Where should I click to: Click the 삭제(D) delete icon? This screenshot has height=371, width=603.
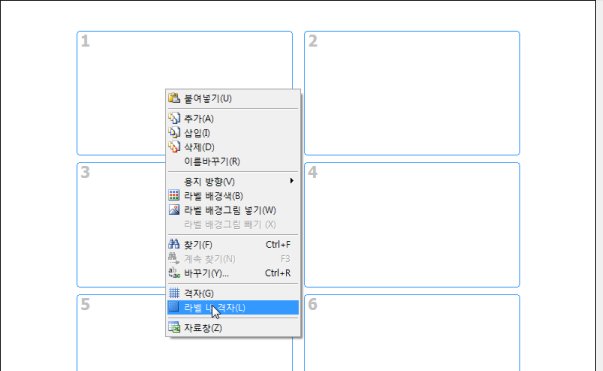[174, 147]
